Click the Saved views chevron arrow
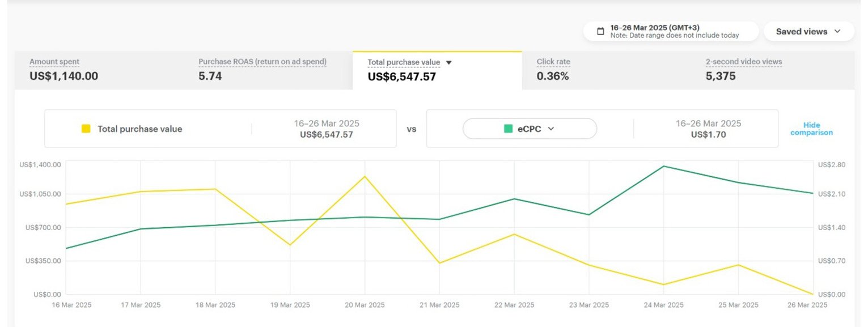This screenshot has height=327, width=868. click(837, 32)
